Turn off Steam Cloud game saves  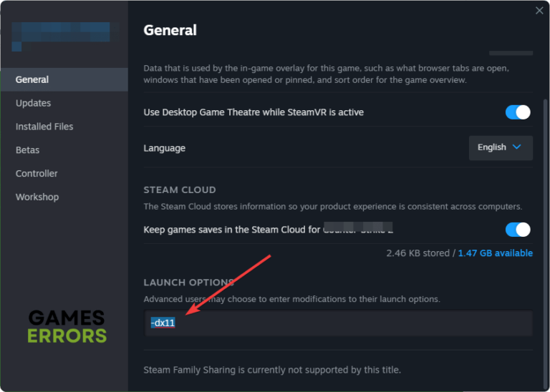tap(518, 230)
